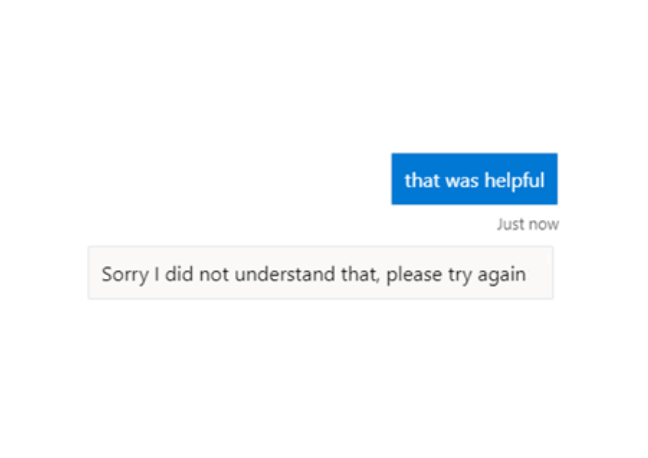
Task: Click the word "that" in the user message
Action: click(419, 180)
